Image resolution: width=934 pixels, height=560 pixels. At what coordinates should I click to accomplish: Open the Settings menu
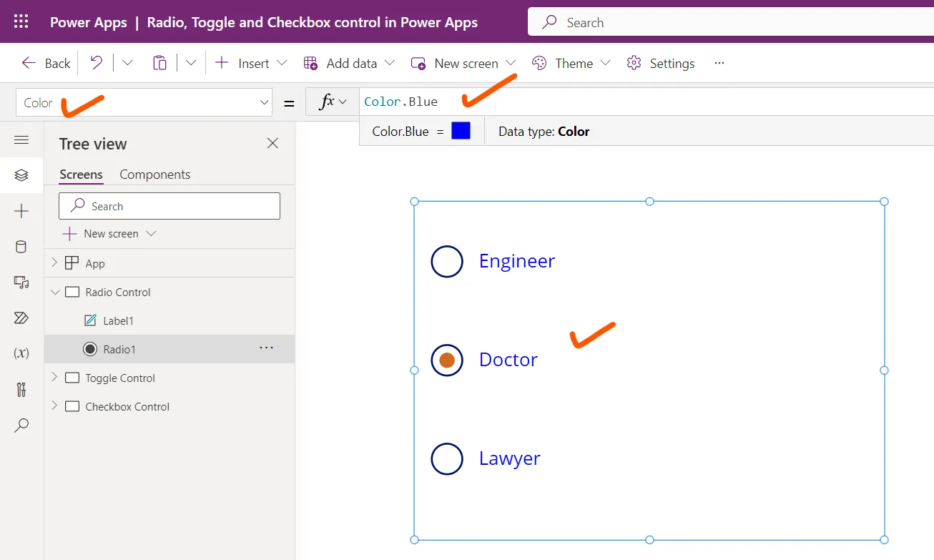click(x=660, y=63)
